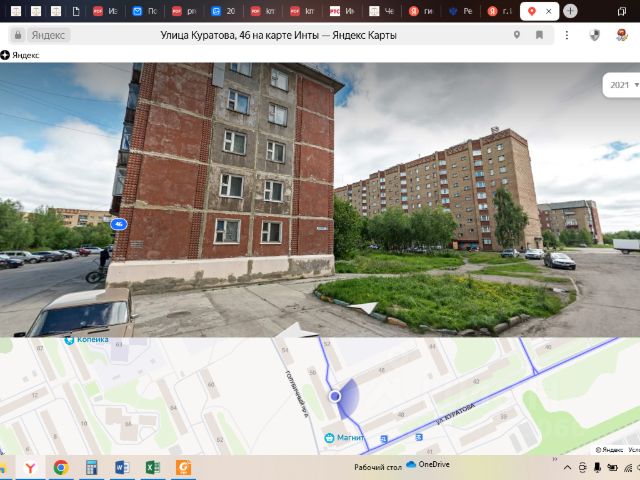Open the three-dot page menu
This screenshot has height=480, width=640.
click(x=567, y=35)
